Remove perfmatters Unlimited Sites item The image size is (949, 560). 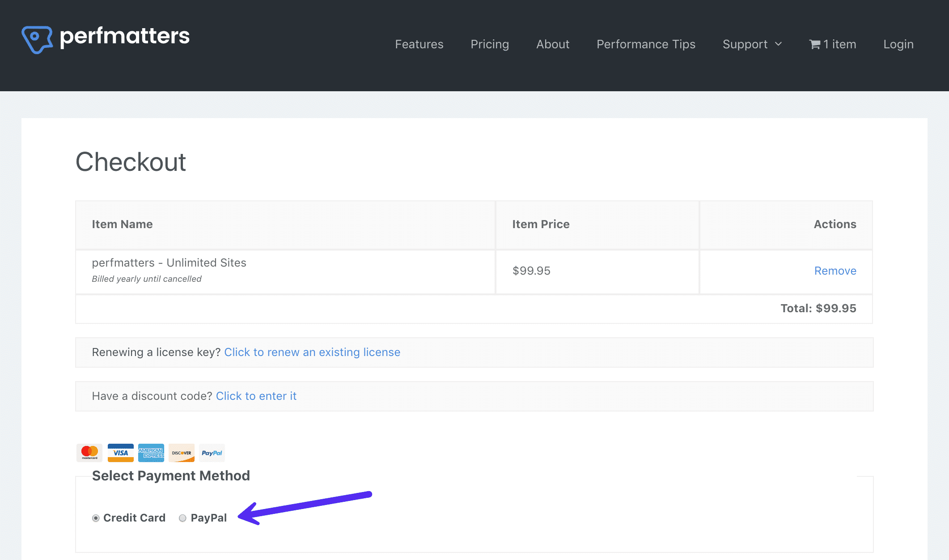coord(835,270)
